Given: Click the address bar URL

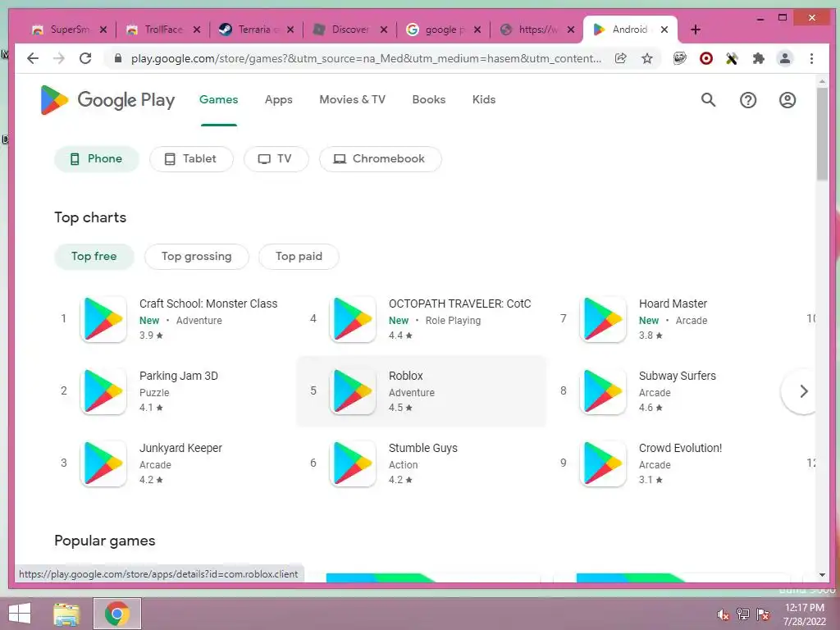Looking at the screenshot, I should click(x=366, y=58).
